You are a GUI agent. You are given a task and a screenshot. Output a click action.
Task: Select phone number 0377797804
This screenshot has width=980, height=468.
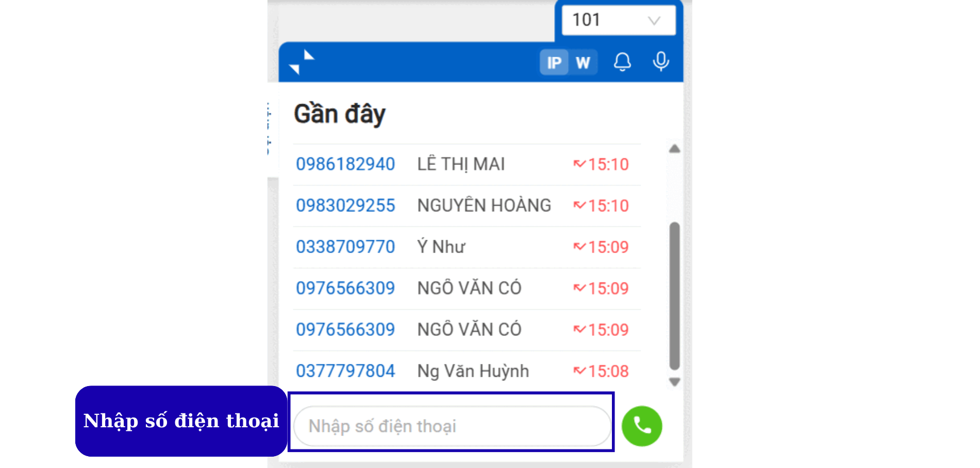pyautogui.click(x=345, y=371)
